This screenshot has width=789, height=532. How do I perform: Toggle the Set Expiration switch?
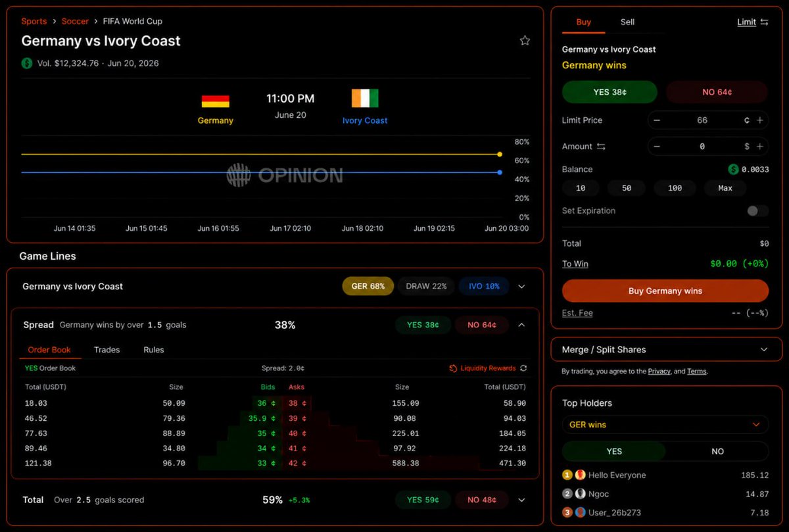757,211
